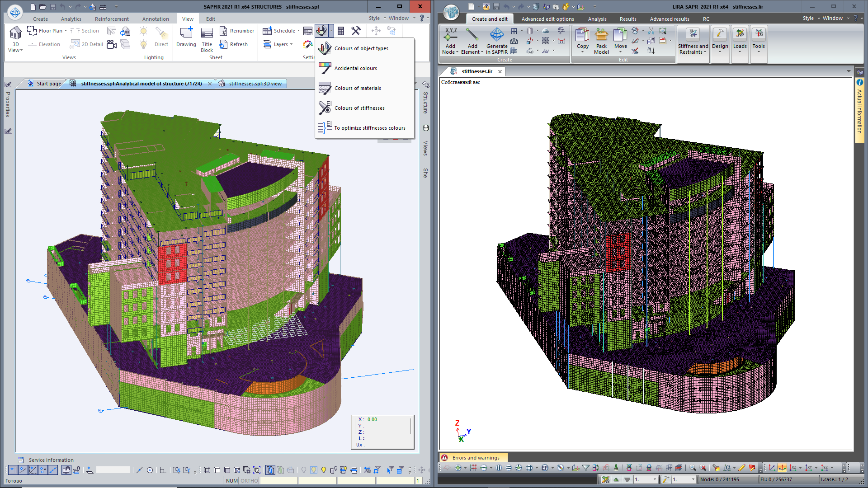Viewport: 868px width, 488px height.
Task: Toggle the first snap mode button in bottom toolbar
Action: [x=13, y=470]
